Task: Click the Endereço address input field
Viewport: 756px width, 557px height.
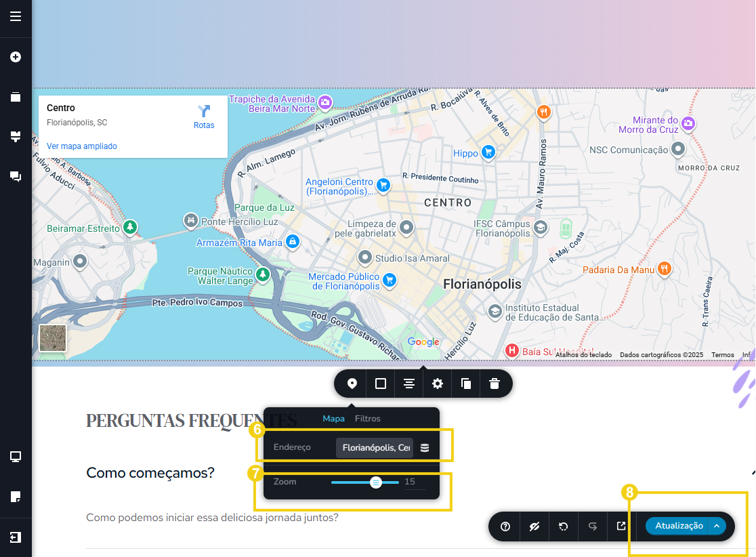Action: (x=376, y=448)
